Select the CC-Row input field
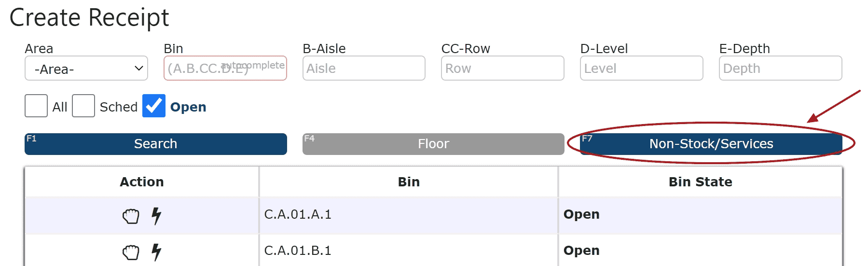Screen dimensions: 868x266 [503, 68]
